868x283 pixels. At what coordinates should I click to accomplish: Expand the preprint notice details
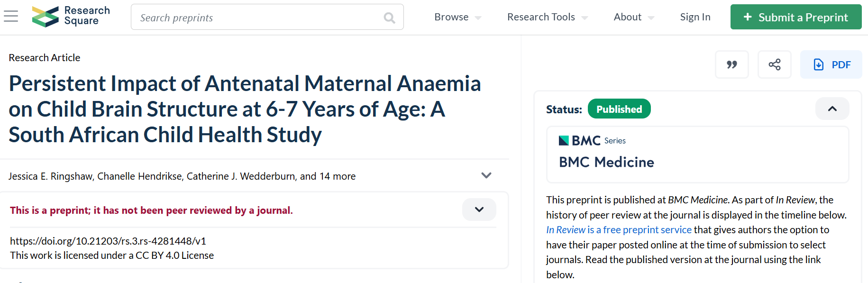pyautogui.click(x=479, y=210)
